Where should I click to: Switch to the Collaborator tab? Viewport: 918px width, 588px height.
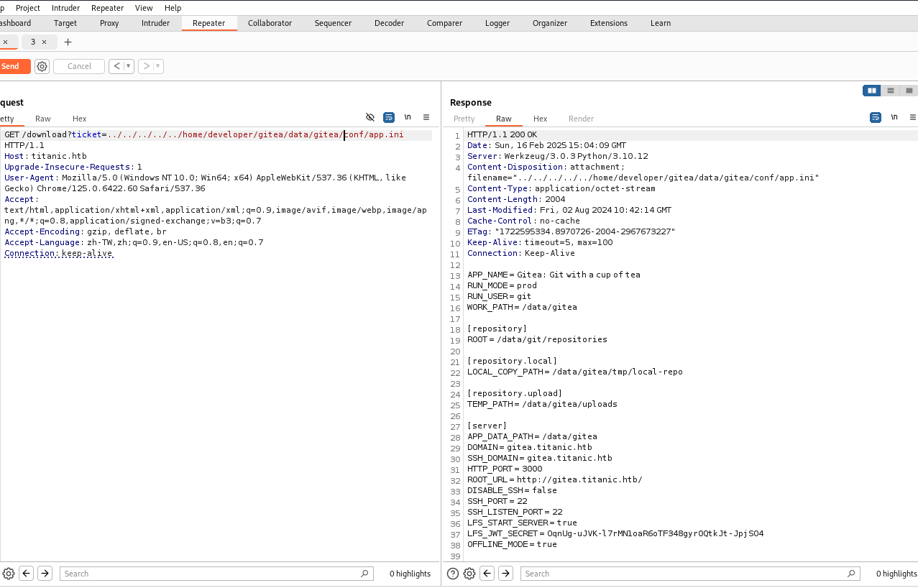click(270, 23)
